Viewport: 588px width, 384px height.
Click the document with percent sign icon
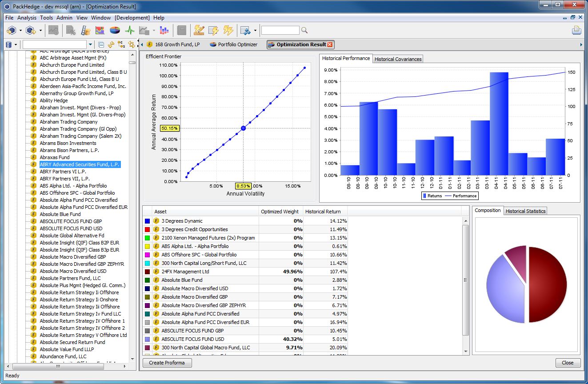(x=71, y=30)
